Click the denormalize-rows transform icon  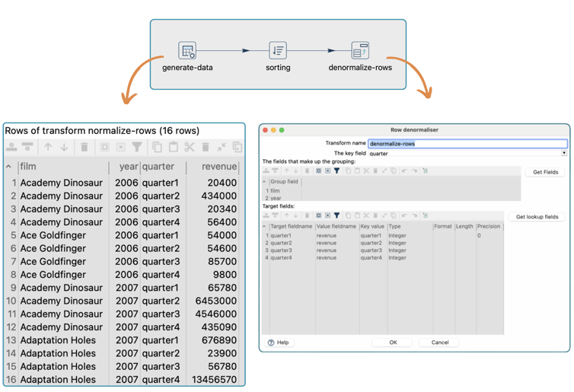click(x=360, y=51)
